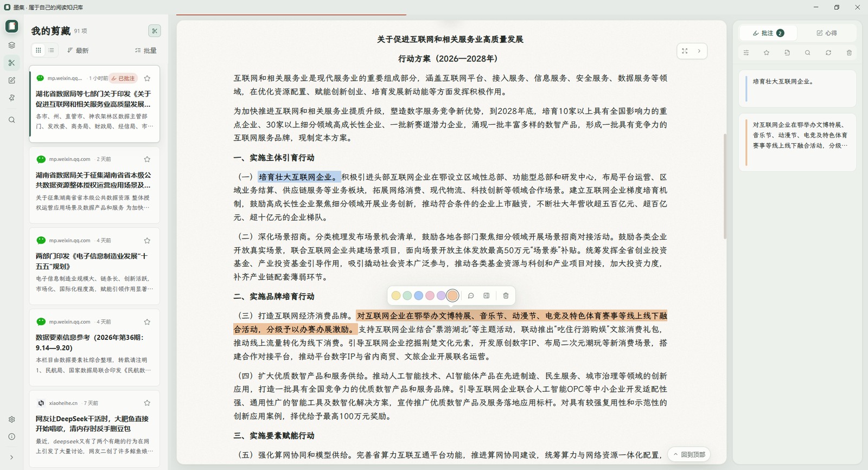Image resolution: width=868 pixels, height=470 pixels.
Task: Click the star icon in the annotation toolbar
Action: coord(767,53)
